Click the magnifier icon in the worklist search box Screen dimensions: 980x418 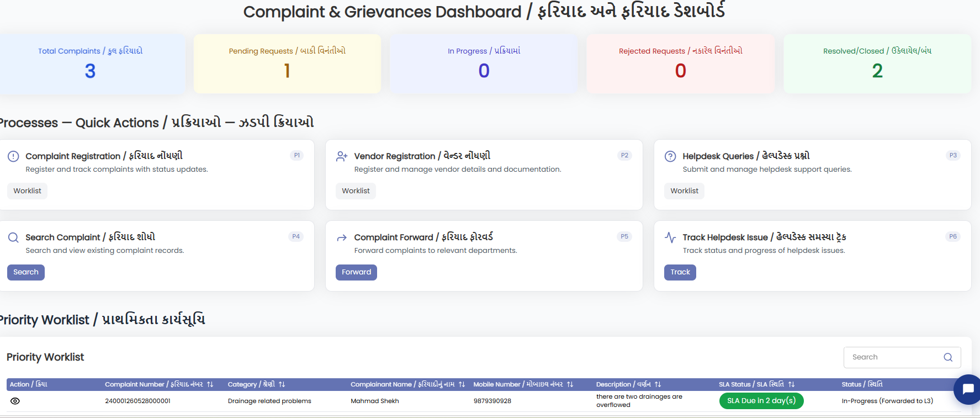948,357
